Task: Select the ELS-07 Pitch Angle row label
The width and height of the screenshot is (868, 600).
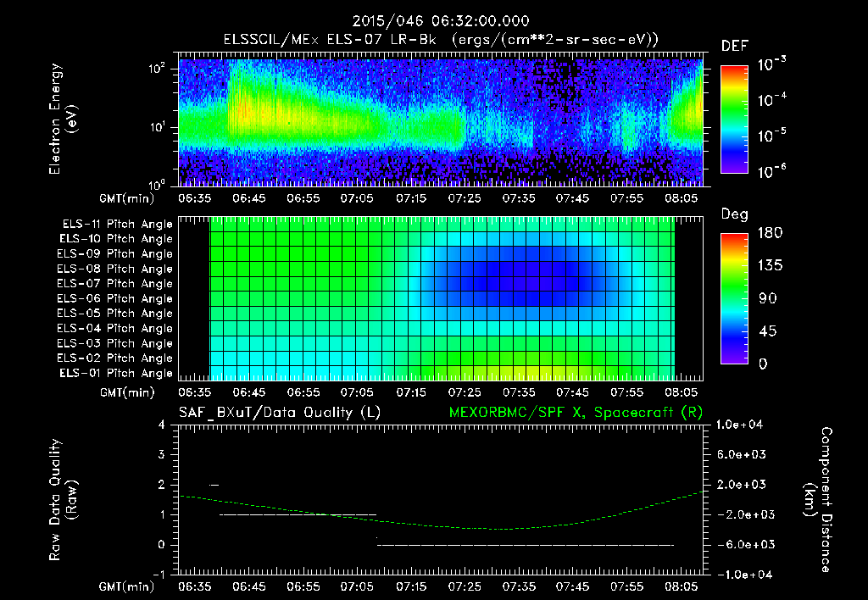Action: [115, 283]
